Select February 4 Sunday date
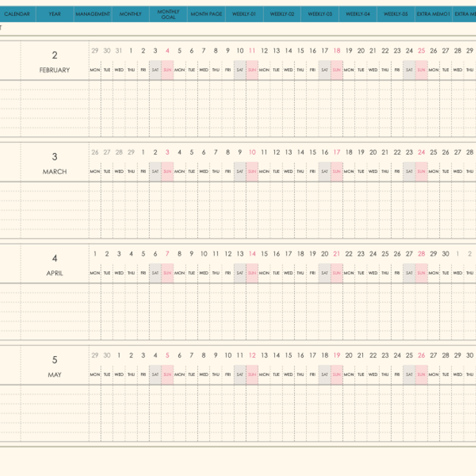This screenshot has height=476, width=476. tap(167, 51)
